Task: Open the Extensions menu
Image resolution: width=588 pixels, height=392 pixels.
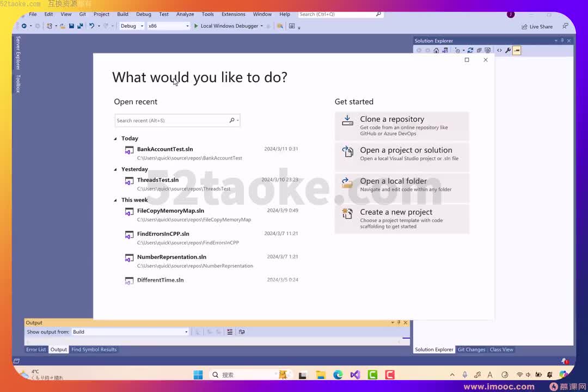Action: click(x=233, y=14)
